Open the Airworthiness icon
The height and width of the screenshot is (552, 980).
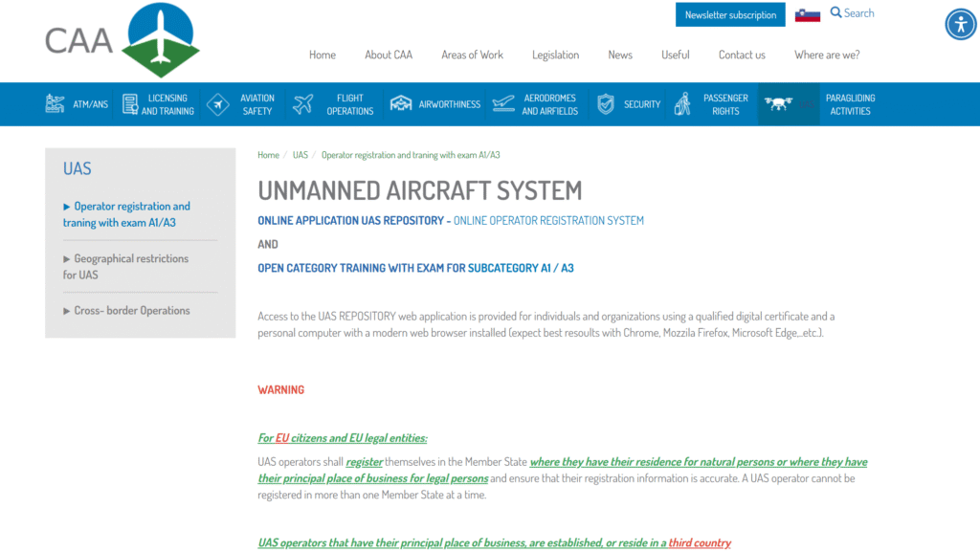pyautogui.click(x=401, y=104)
